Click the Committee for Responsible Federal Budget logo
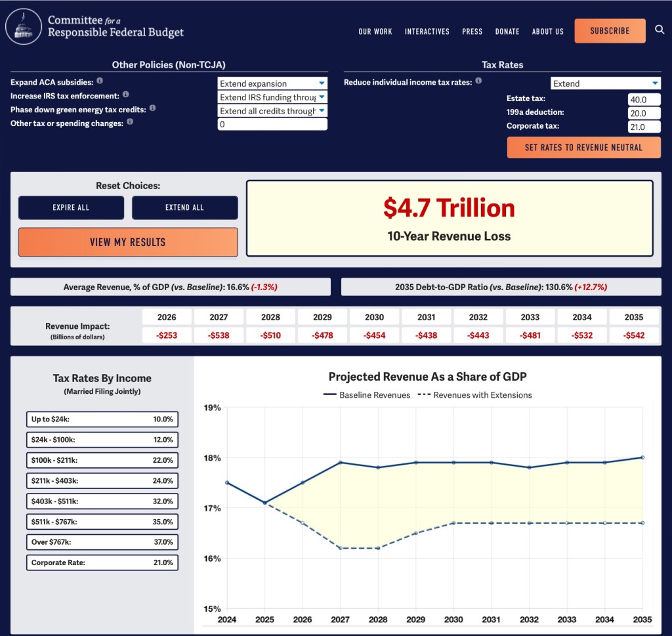 (x=95, y=26)
